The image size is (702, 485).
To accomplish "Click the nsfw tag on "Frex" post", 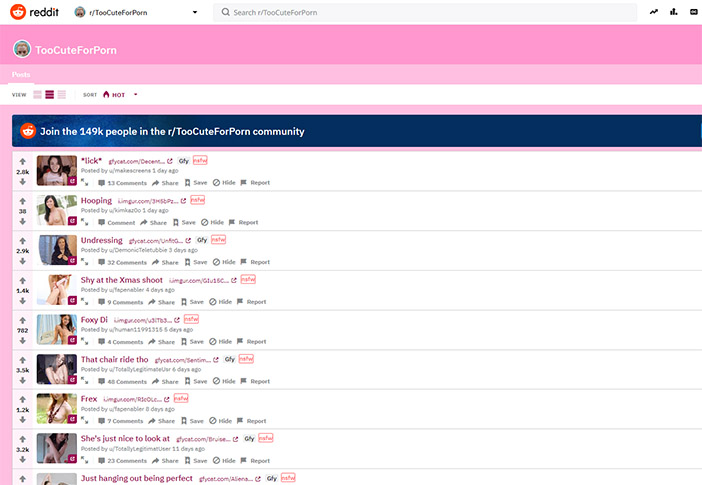I will coord(181,398).
